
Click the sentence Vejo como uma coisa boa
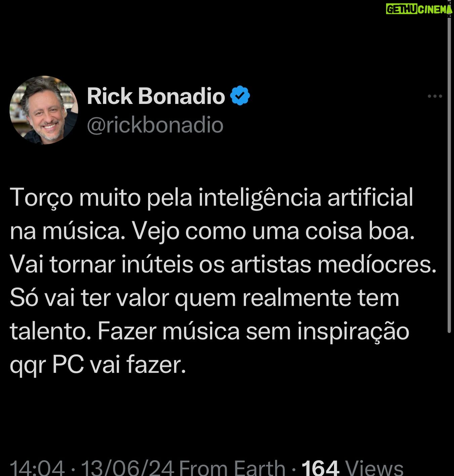(273, 231)
